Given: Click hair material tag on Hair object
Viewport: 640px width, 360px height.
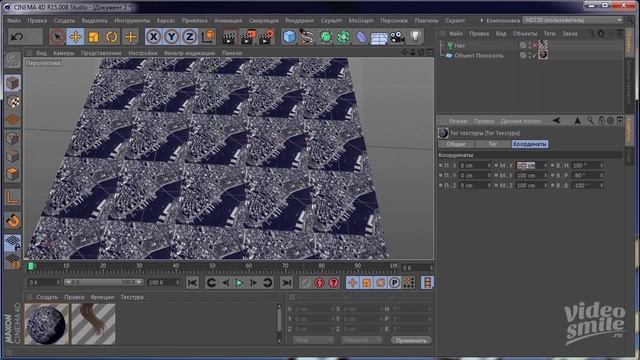Looking at the screenshot, I should [543, 44].
